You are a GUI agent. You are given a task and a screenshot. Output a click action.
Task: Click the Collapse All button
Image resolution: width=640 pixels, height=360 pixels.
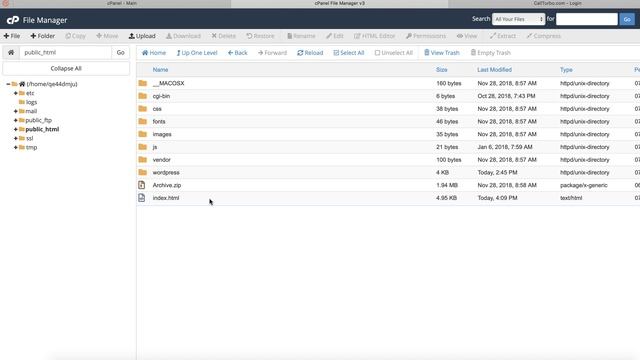(66, 68)
